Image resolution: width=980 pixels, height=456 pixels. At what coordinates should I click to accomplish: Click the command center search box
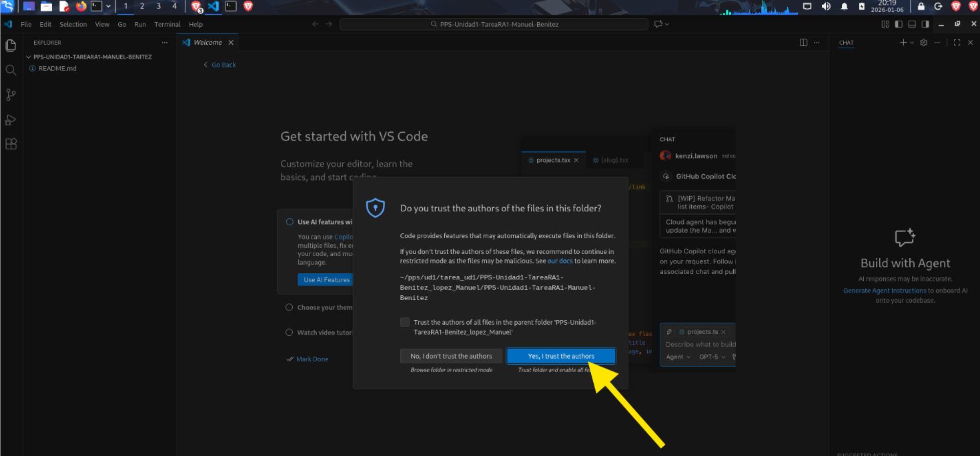click(494, 24)
